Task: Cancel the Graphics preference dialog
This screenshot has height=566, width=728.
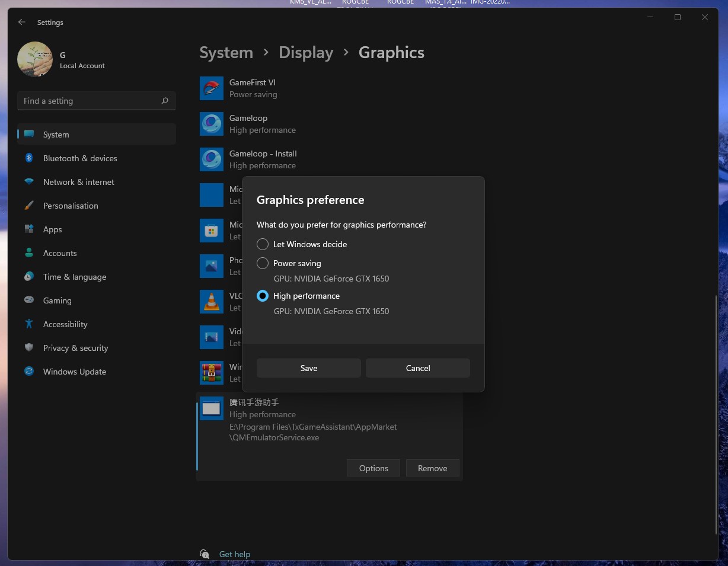Action: click(418, 368)
